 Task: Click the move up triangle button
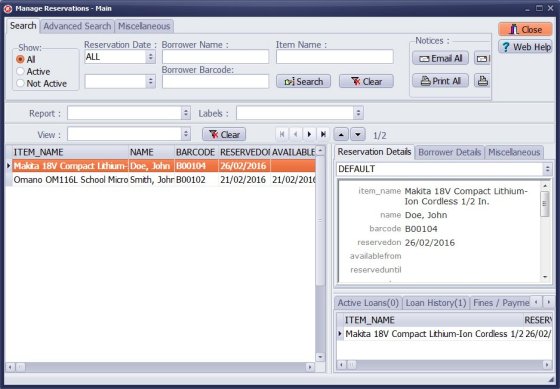click(x=341, y=134)
